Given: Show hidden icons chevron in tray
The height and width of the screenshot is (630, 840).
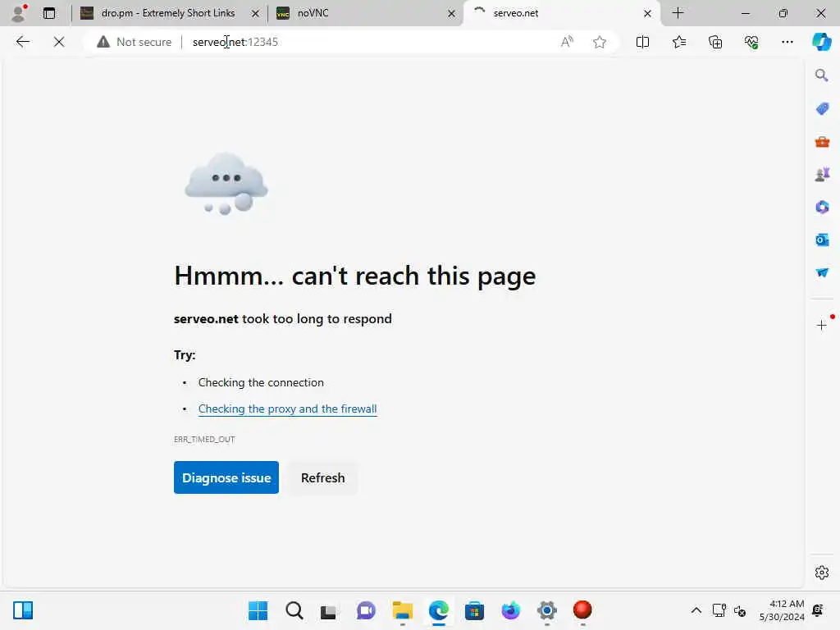Looking at the screenshot, I should pos(696,610).
